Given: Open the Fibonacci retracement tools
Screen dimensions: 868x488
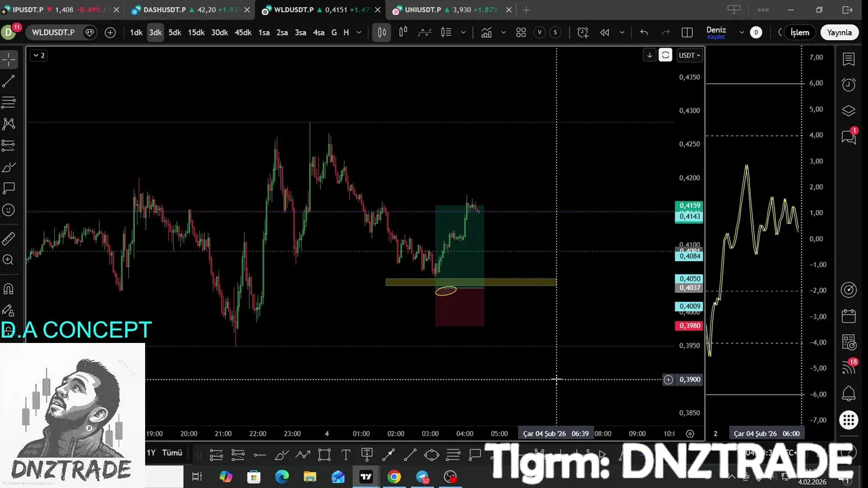Looking at the screenshot, I should point(9,102).
